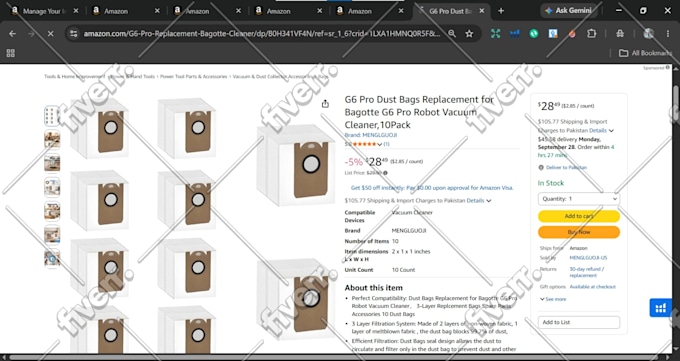Select the first product thumbnail showing bag grid
The width and height of the screenshot is (680, 361).
click(x=52, y=115)
